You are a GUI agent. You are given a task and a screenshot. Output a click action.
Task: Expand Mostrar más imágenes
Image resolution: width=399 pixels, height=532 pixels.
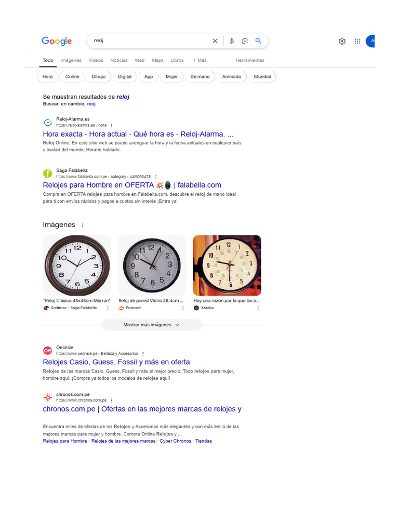tap(152, 325)
